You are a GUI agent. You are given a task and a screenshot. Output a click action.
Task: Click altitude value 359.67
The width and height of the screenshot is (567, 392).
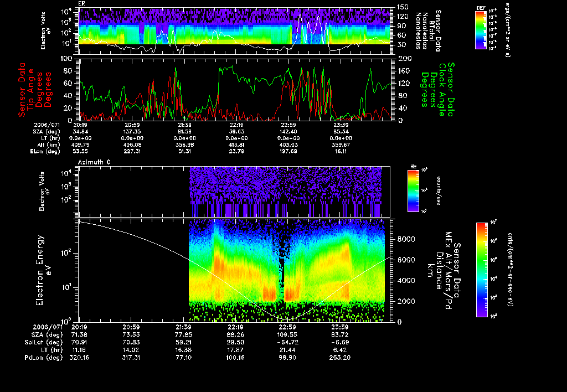[341, 145]
